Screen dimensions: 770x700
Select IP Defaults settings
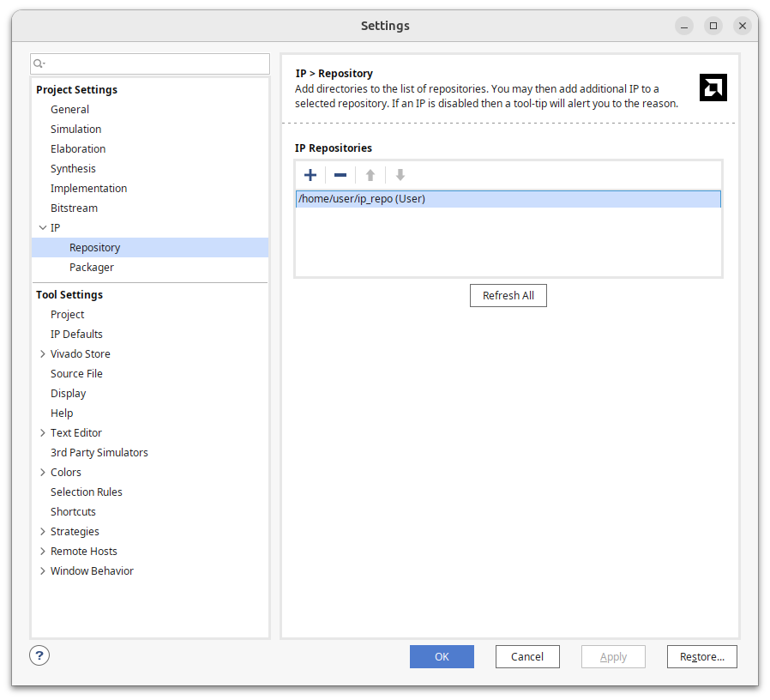[x=76, y=334]
